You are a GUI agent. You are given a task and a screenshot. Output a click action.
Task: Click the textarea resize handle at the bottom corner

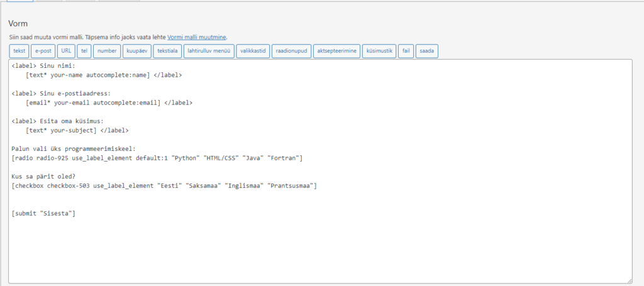629,280
